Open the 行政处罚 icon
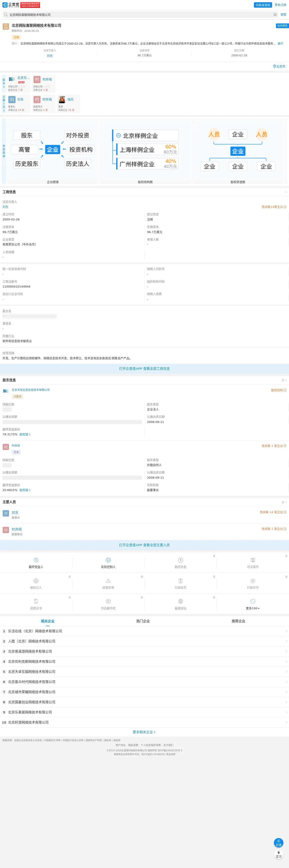Viewport: 289px width, 868px height. point(180,580)
